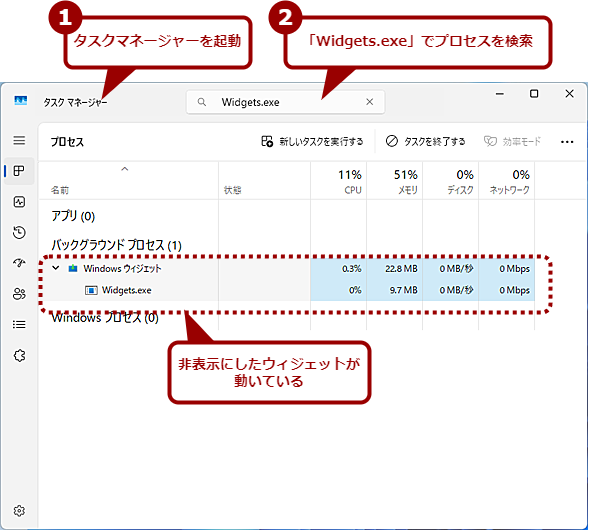Click the プロセス page title
Image resolution: width=589 pixels, height=531 pixels.
67,142
